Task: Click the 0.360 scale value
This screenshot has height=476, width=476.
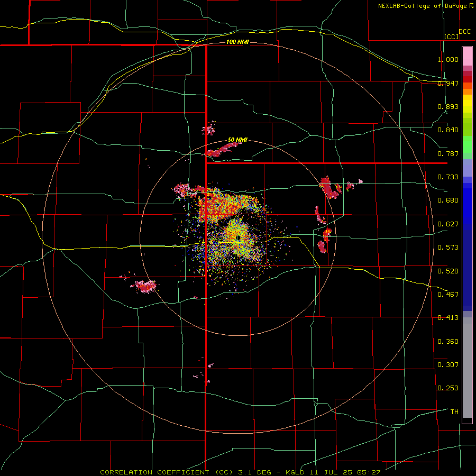Action: (x=448, y=341)
